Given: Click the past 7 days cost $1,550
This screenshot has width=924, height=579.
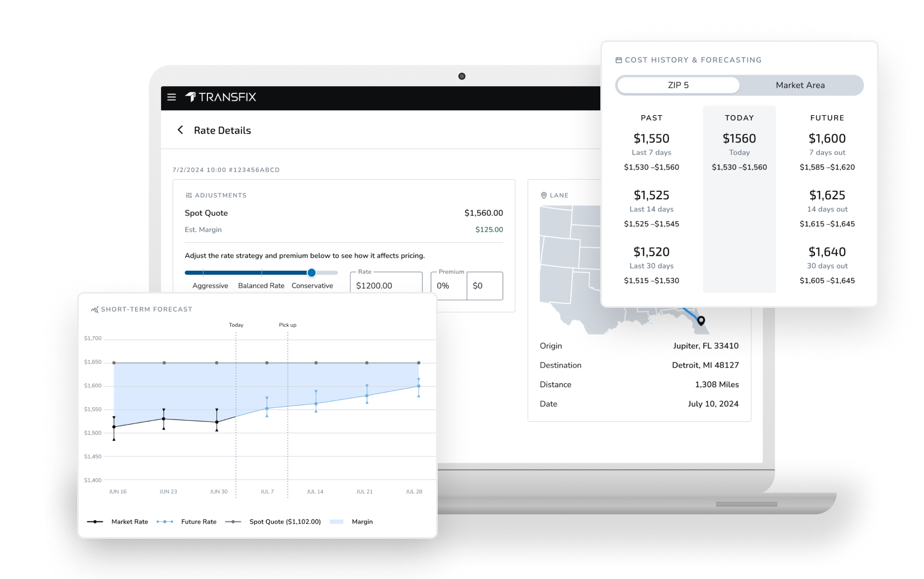Looking at the screenshot, I should coord(651,138).
